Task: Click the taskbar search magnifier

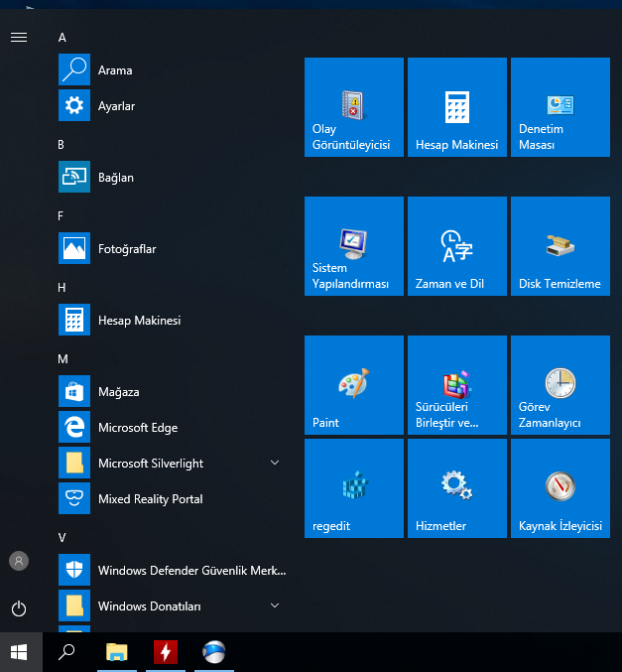Action: click(x=66, y=652)
